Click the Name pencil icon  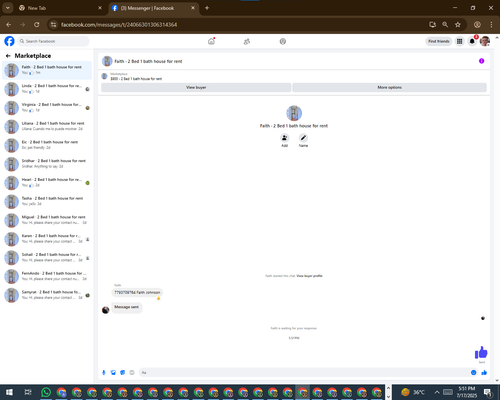pyautogui.click(x=303, y=138)
